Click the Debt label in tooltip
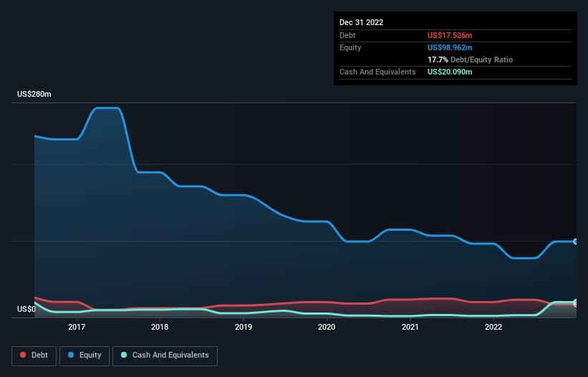The height and width of the screenshot is (377, 588). click(347, 35)
